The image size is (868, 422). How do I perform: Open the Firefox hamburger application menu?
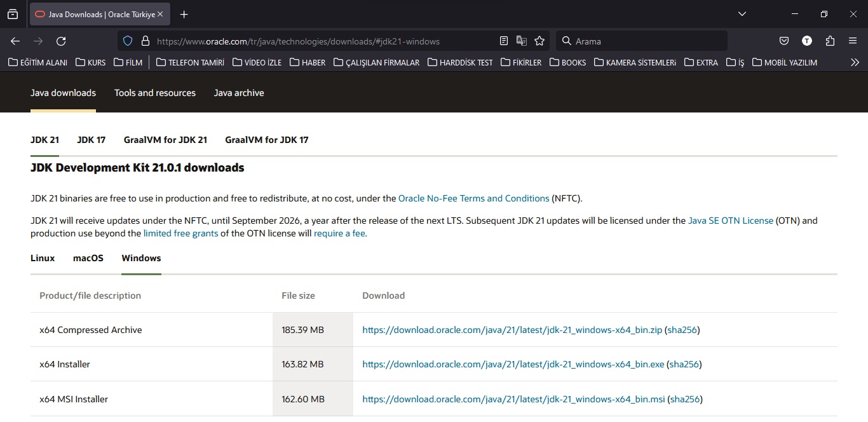click(853, 41)
